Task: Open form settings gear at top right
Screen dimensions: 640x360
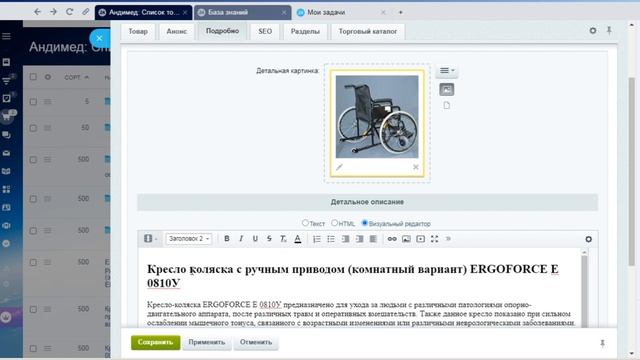Action: pyautogui.click(x=593, y=31)
